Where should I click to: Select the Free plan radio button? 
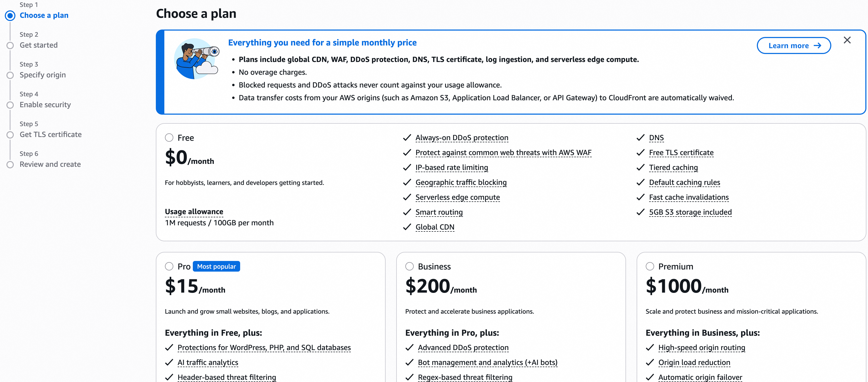[169, 138]
